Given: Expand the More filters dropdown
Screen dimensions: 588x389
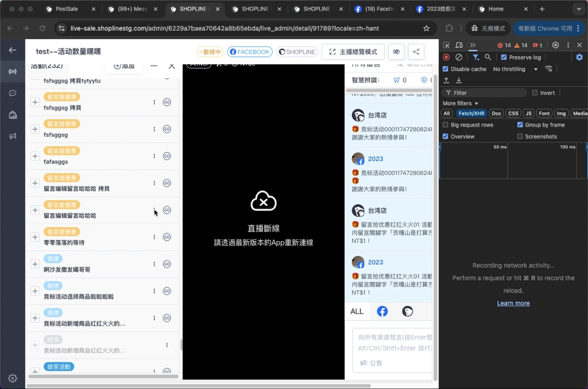Looking at the screenshot, I should click(460, 103).
